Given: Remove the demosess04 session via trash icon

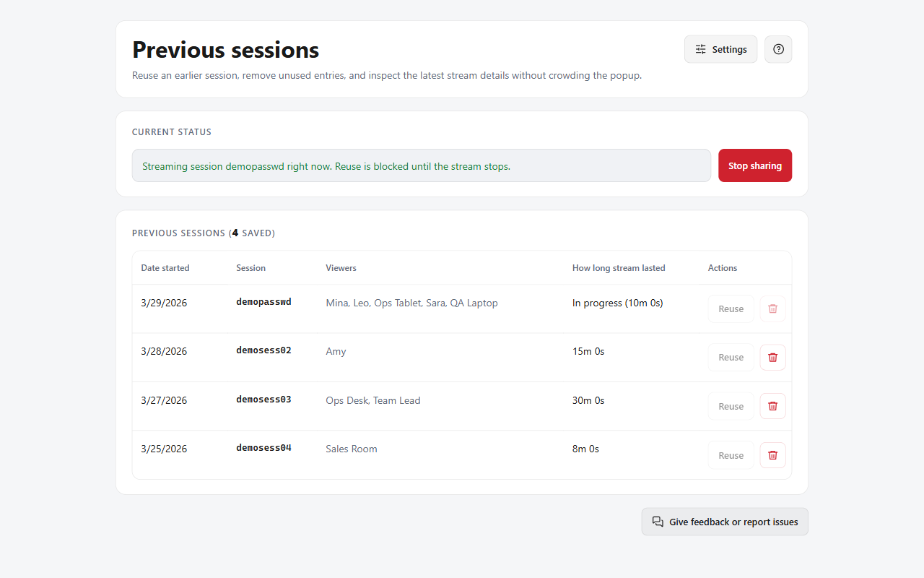Looking at the screenshot, I should (772, 455).
